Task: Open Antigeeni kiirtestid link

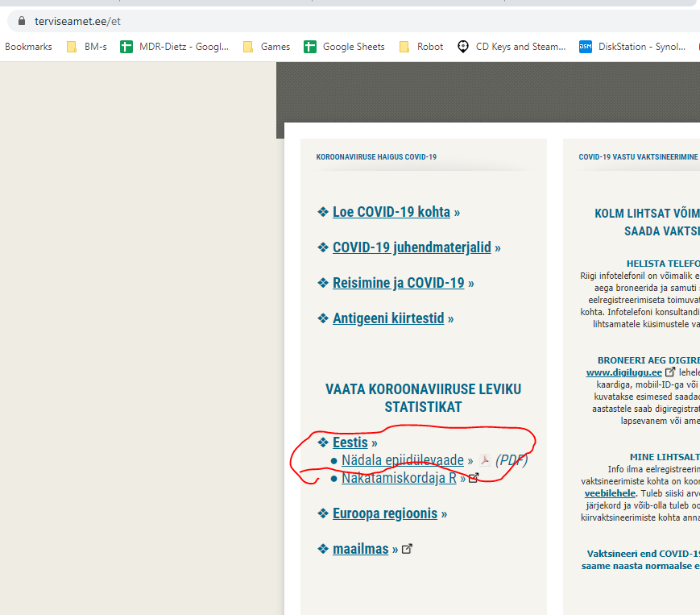Action: click(x=388, y=318)
